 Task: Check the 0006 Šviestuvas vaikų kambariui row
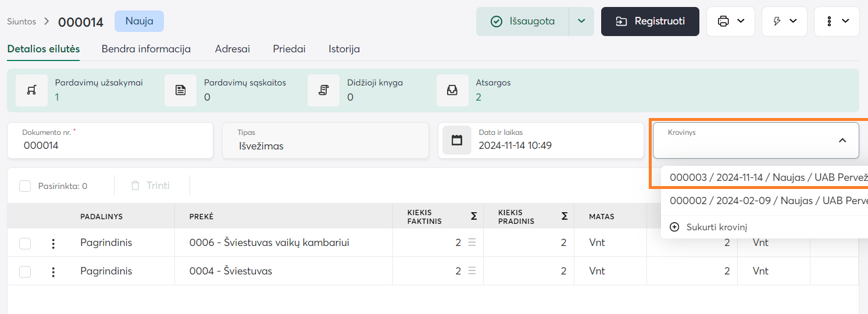[25, 243]
